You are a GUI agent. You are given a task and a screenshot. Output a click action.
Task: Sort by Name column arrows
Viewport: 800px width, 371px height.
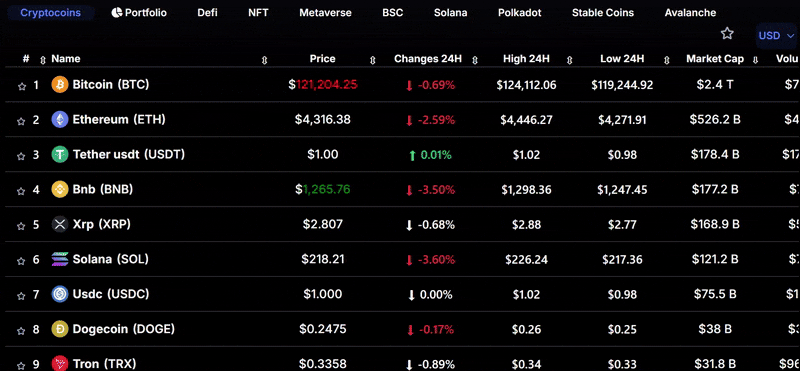click(264, 60)
